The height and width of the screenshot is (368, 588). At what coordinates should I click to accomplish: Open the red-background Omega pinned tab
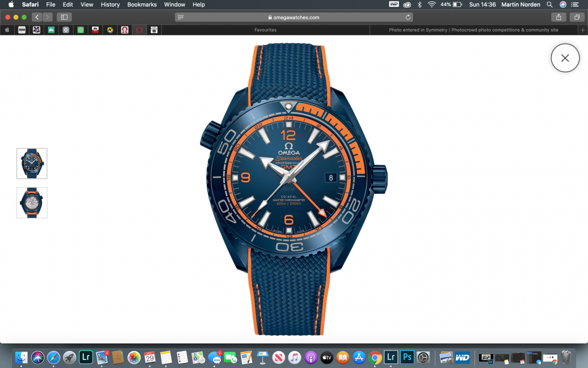click(x=124, y=30)
